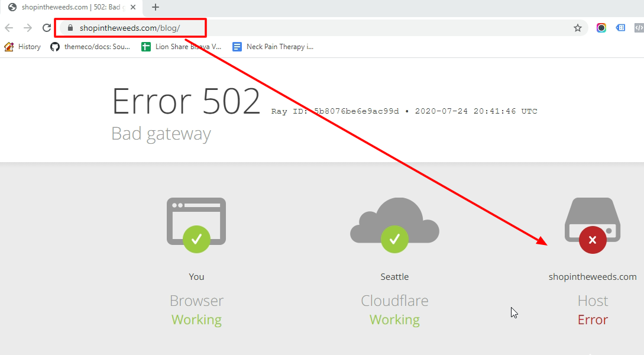Open the History bookmark
The height and width of the screenshot is (355, 644).
tap(22, 47)
